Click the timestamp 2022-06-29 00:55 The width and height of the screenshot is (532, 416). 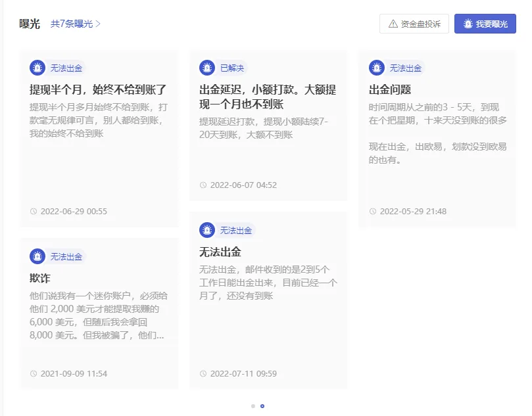pos(74,212)
